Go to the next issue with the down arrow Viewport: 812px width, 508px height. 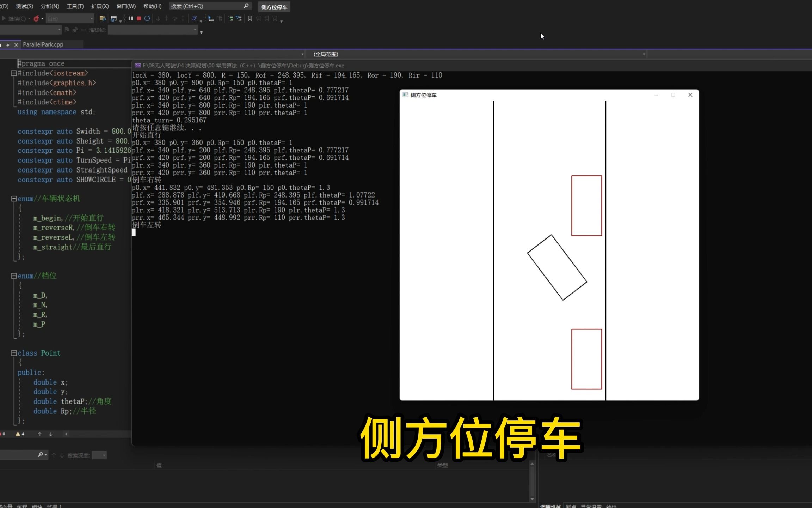point(51,434)
